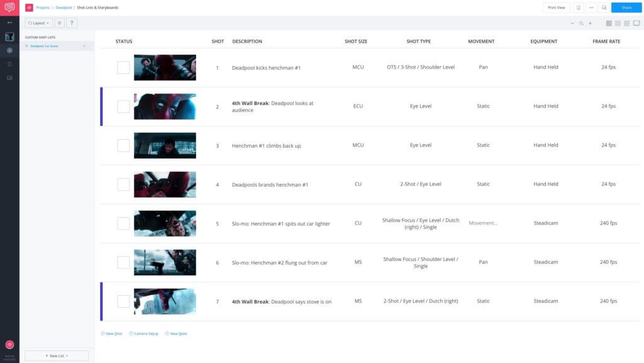Expand the Deadpool Car Scene list arrow

pos(84,46)
